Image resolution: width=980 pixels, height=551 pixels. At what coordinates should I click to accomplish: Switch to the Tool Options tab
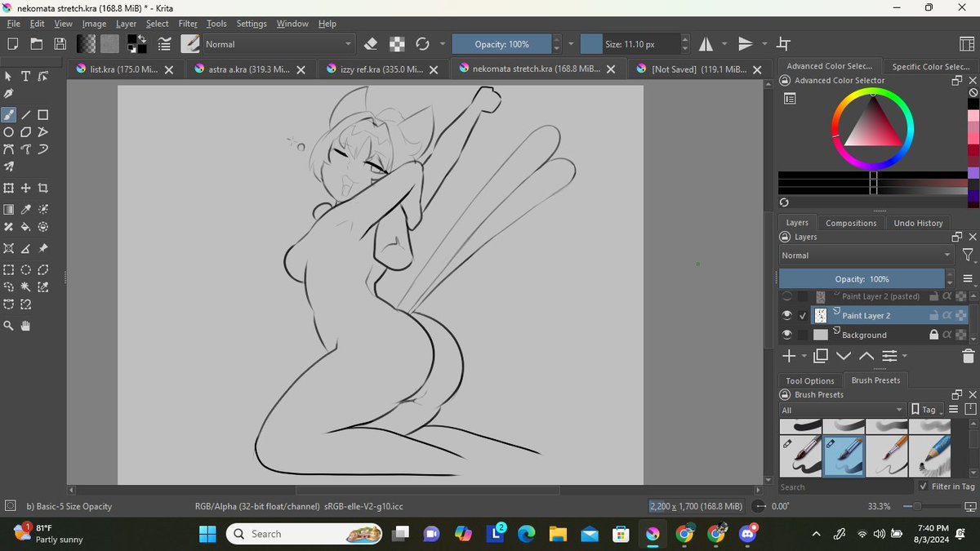coord(810,380)
